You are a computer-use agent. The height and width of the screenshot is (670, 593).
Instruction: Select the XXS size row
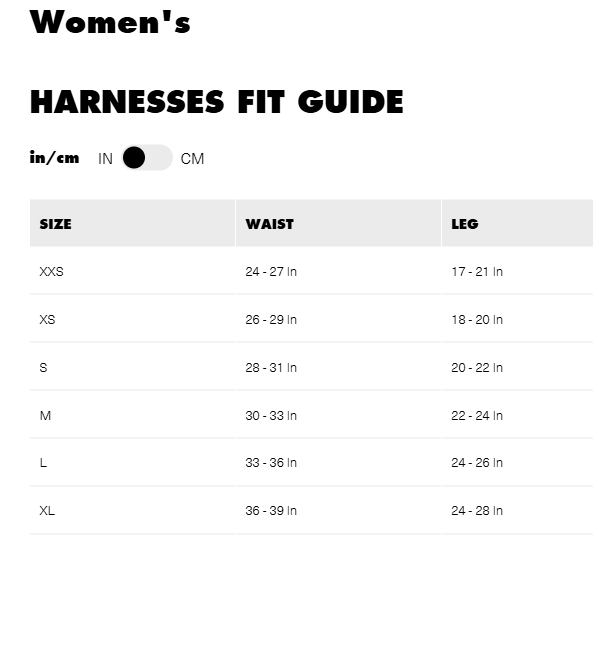click(x=311, y=271)
